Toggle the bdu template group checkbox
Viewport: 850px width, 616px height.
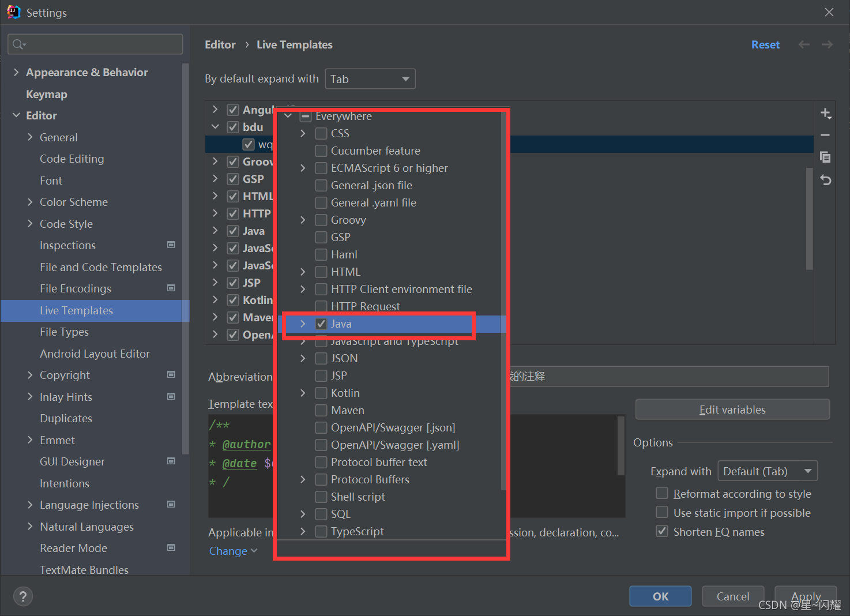233,127
